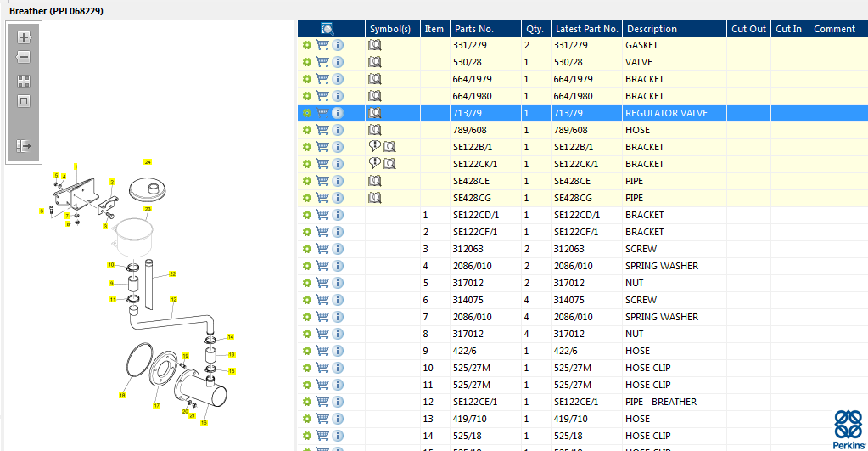Viewport: 868px width, 451px height.
Task: Open info for PIPE - BREATHER row
Action: pos(338,402)
